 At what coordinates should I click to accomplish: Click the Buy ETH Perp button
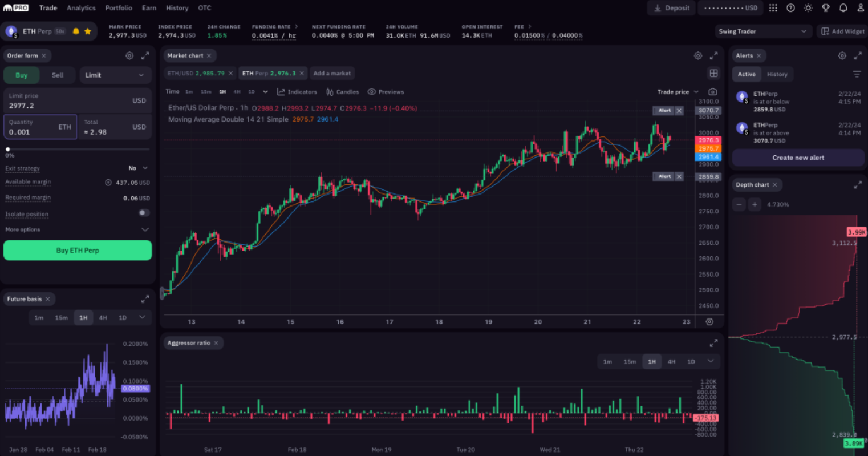(x=78, y=250)
